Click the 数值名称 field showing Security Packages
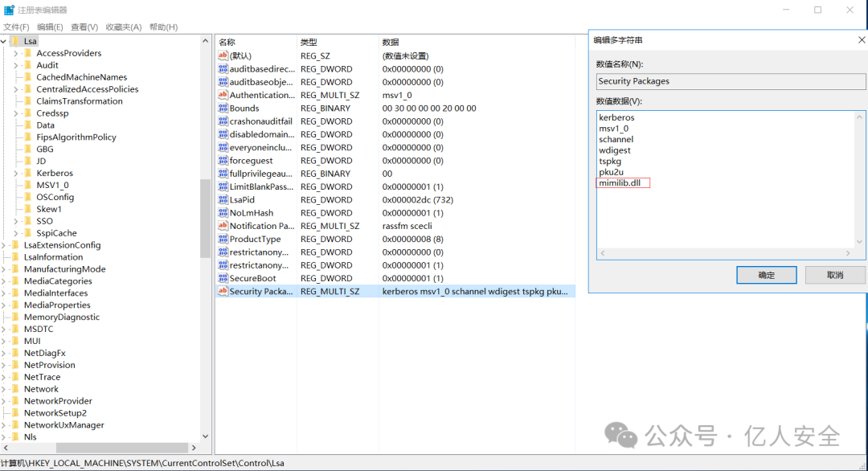This screenshot has width=868, height=471. tap(731, 81)
